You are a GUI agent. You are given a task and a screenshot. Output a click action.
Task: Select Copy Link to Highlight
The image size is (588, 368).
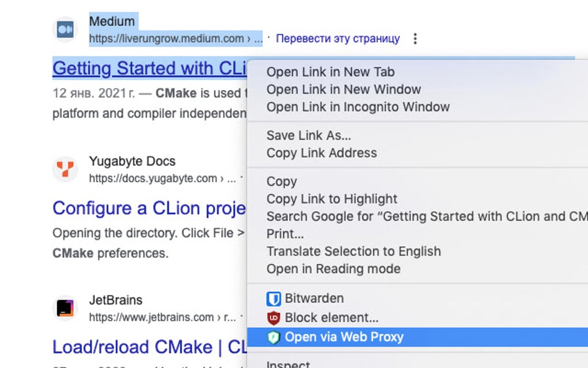(x=331, y=199)
